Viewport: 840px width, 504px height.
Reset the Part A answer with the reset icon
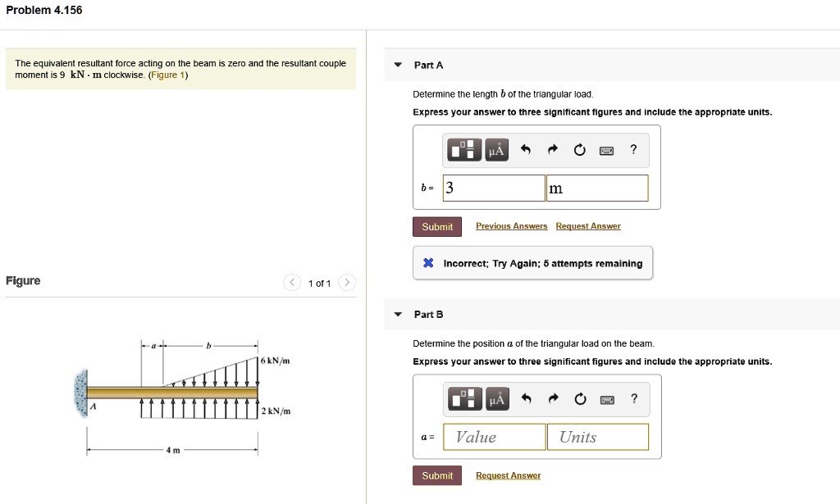(x=579, y=150)
